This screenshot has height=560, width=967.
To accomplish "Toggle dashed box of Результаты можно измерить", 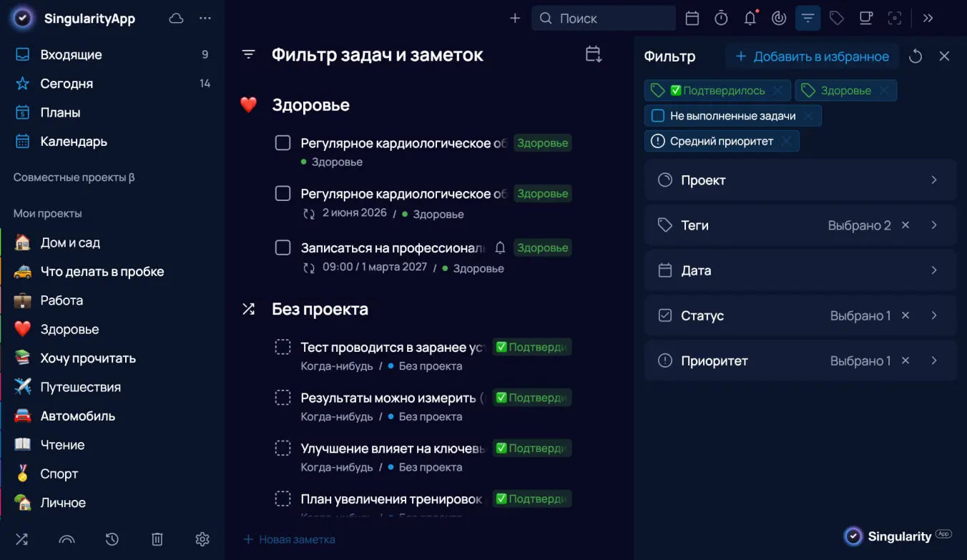I will click(283, 398).
